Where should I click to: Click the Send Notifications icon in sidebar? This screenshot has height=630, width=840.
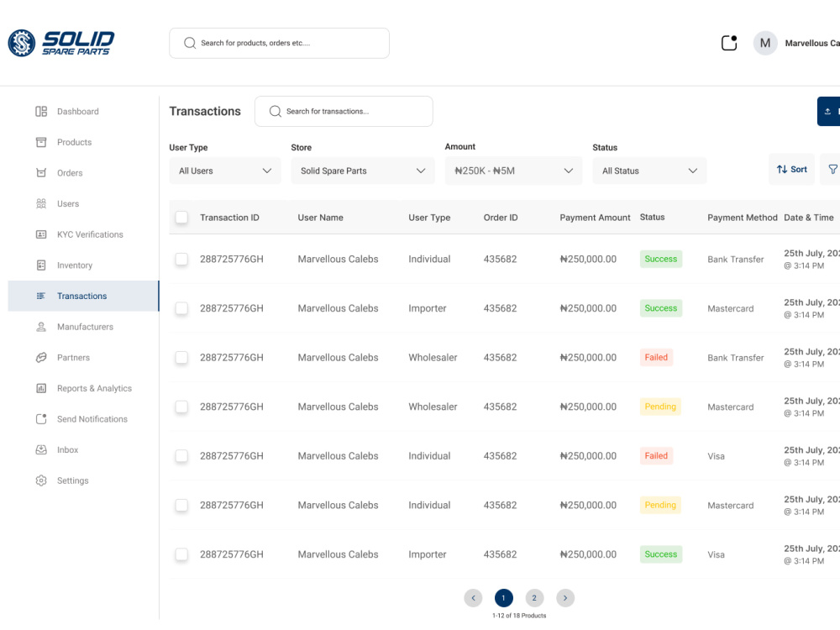point(41,419)
